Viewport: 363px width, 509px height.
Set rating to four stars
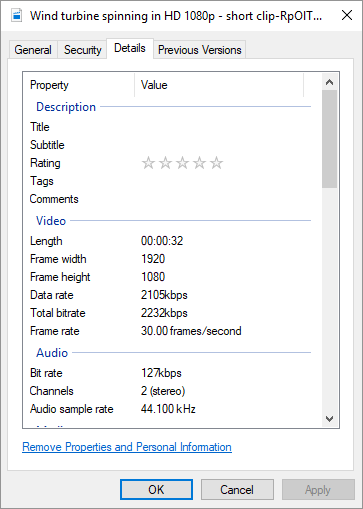(x=199, y=163)
